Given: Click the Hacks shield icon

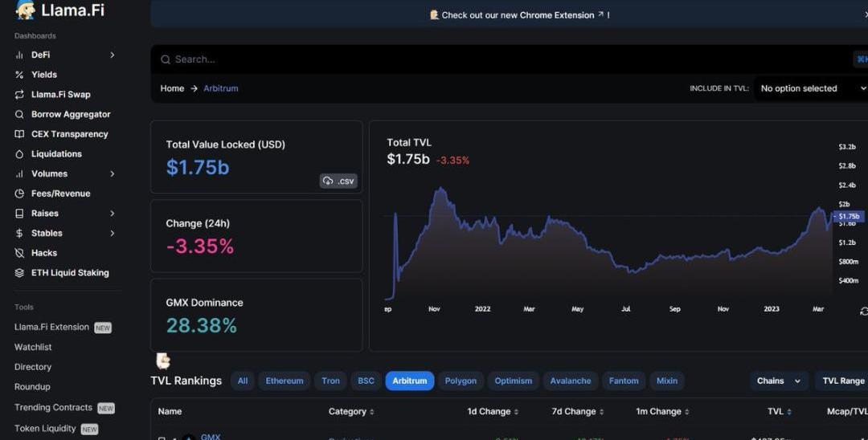Looking at the screenshot, I should (19, 253).
